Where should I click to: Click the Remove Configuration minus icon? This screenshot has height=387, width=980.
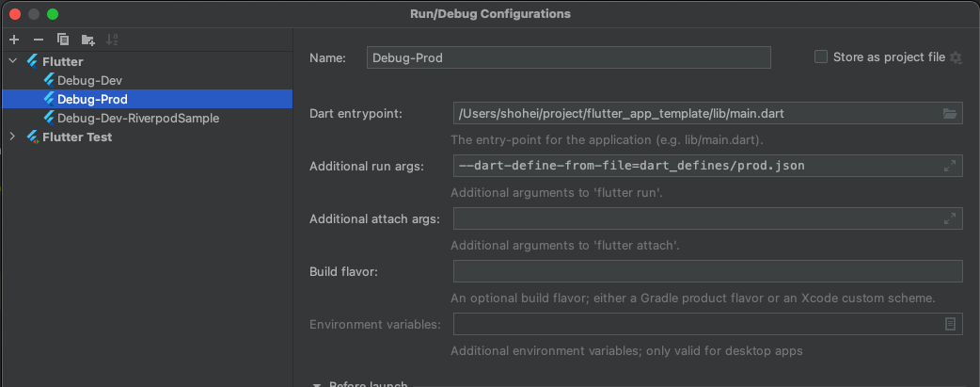coord(39,40)
